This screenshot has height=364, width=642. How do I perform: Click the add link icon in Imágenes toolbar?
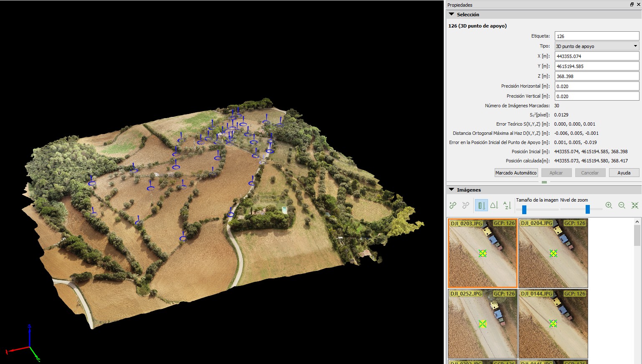pyautogui.click(x=453, y=205)
